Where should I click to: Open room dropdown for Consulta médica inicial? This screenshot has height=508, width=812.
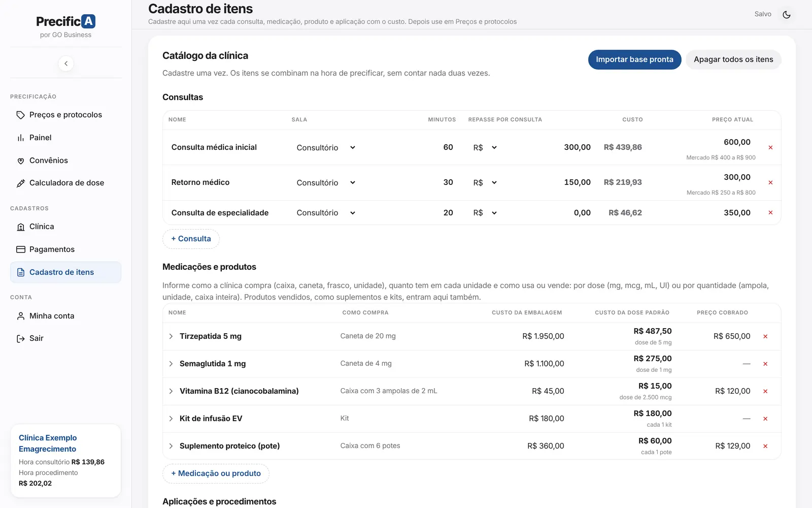(326, 147)
